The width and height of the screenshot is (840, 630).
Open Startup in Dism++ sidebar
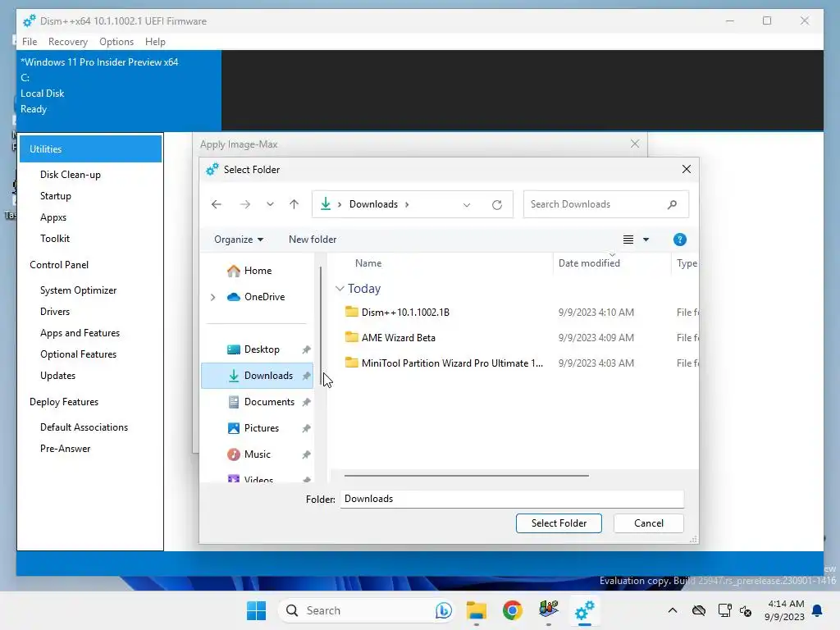(56, 196)
